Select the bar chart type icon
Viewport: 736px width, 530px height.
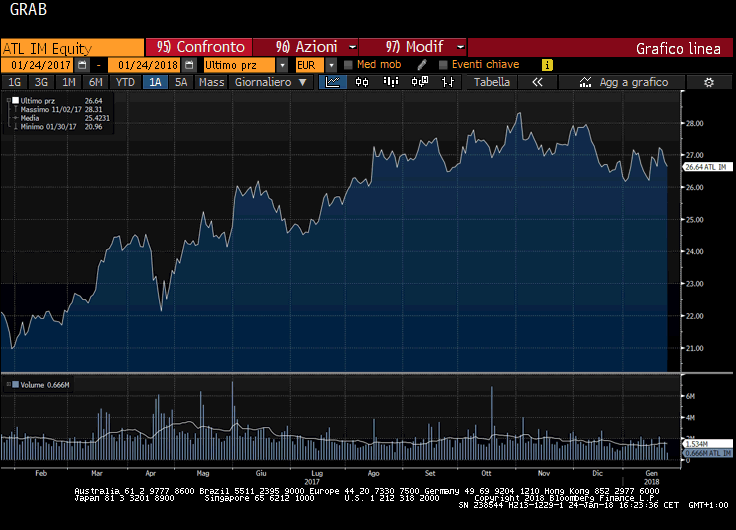tap(391, 82)
